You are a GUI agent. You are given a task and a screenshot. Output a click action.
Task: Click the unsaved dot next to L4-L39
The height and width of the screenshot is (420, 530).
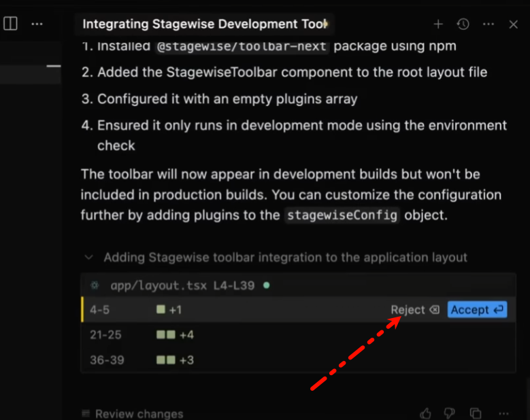pos(266,285)
